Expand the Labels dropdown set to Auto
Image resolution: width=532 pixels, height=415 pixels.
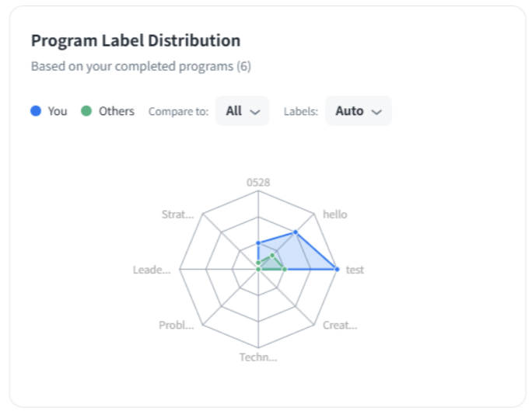pos(358,111)
